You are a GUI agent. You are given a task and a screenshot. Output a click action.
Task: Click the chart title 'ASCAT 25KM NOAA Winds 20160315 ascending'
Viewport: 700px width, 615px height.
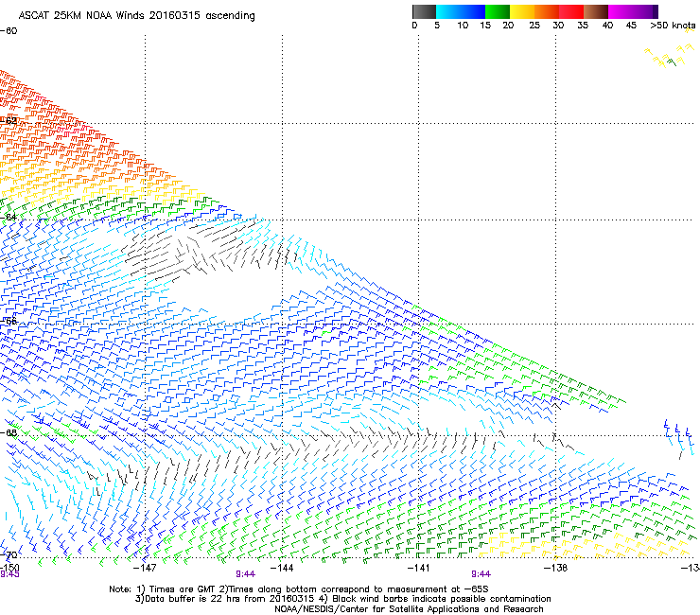[136, 15]
